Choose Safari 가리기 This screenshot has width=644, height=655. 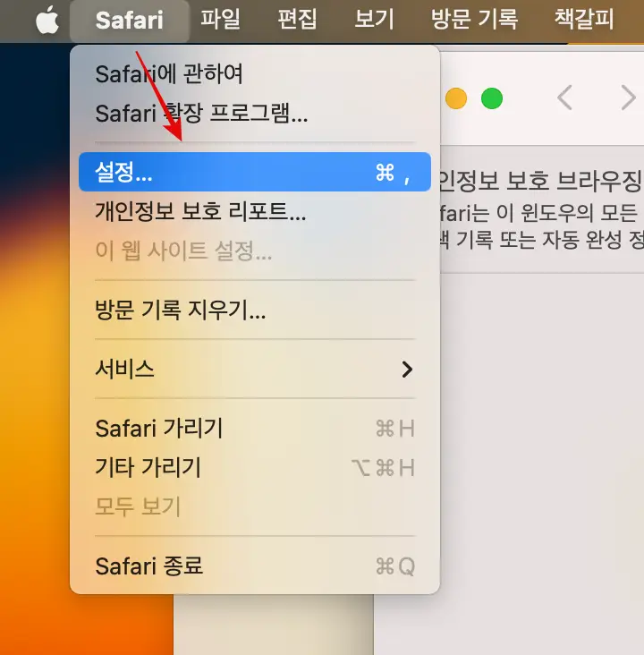[x=255, y=429]
